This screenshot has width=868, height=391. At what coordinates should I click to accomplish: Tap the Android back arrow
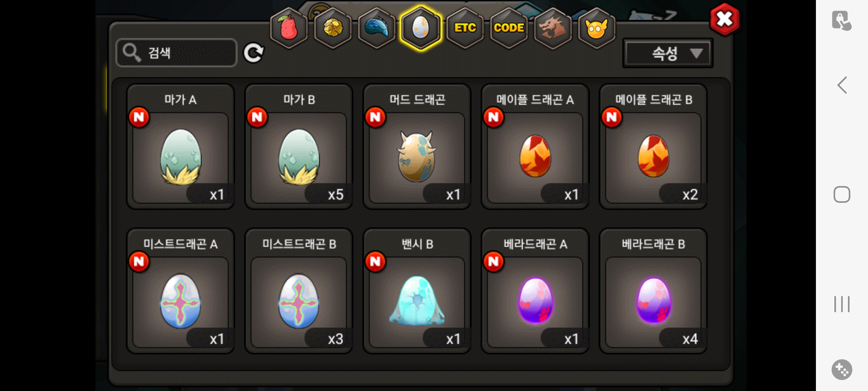pyautogui.click(x=842, y=85)
